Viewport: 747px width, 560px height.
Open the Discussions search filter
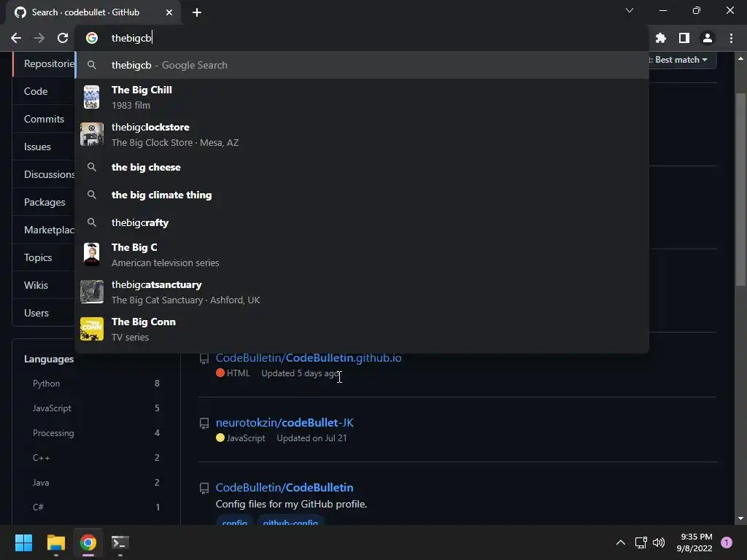click(x=44, y=174)
